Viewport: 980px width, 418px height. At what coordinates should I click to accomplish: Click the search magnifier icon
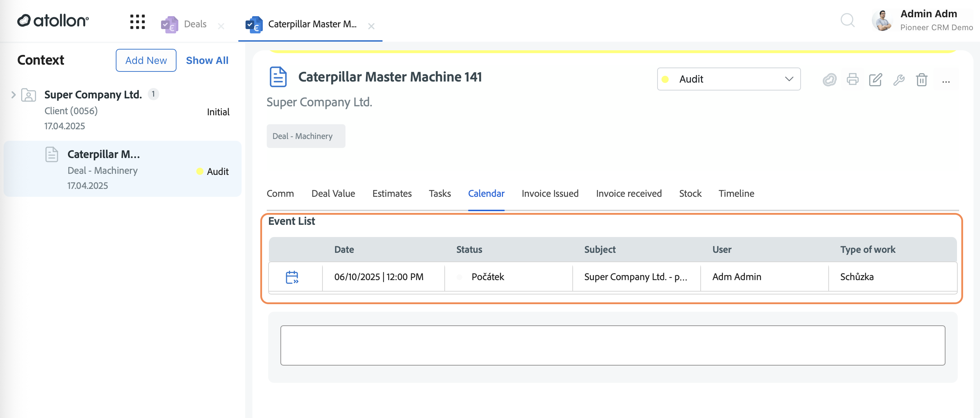click(847, 20)
